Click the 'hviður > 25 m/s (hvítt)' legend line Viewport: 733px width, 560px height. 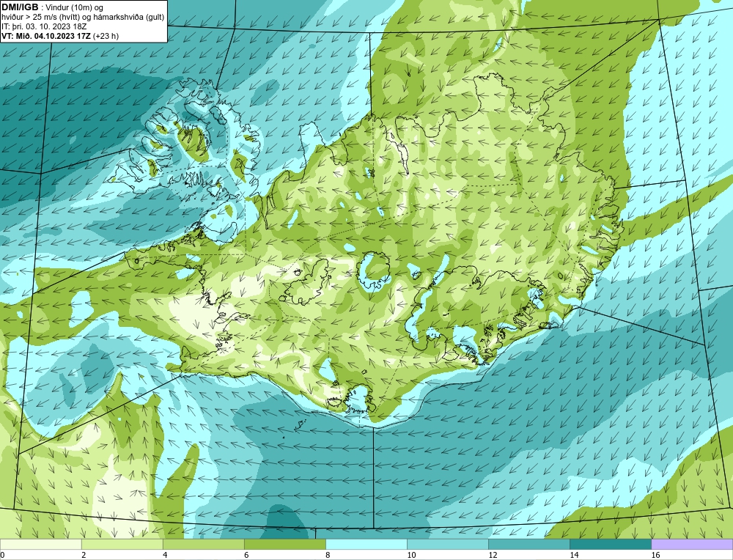pyautogui.click(x=40, y=18)
